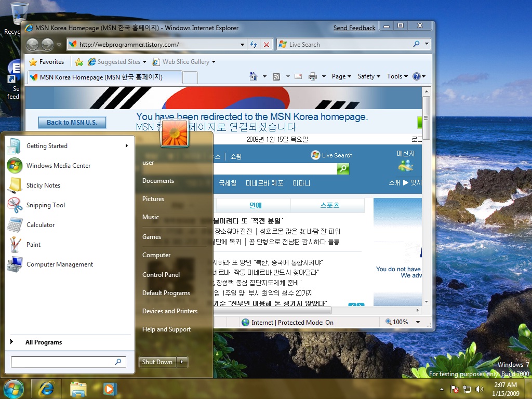Open Pictures from the Start menu
The image size is (532, 399).
pos(153,199)
